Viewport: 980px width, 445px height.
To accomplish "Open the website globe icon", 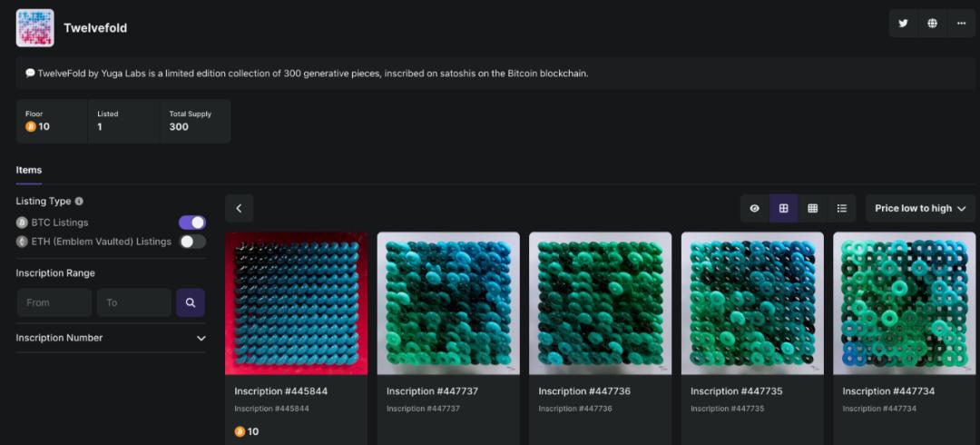I will pos(932,24).
